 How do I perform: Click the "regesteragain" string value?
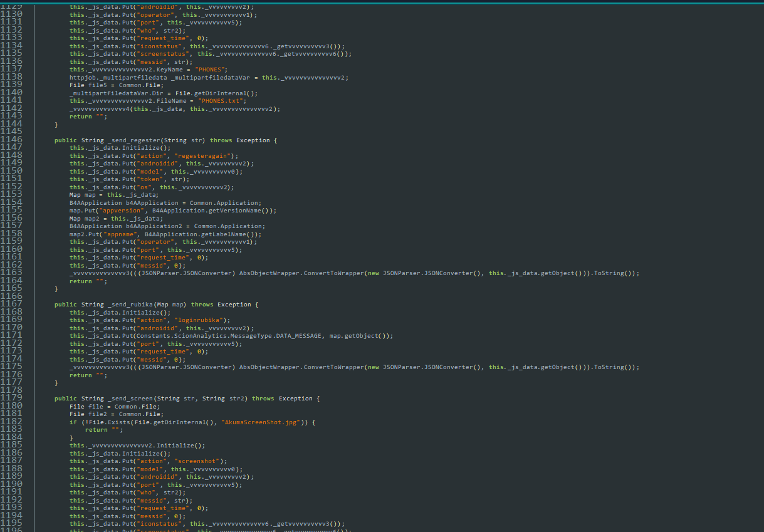pos(202,156)
